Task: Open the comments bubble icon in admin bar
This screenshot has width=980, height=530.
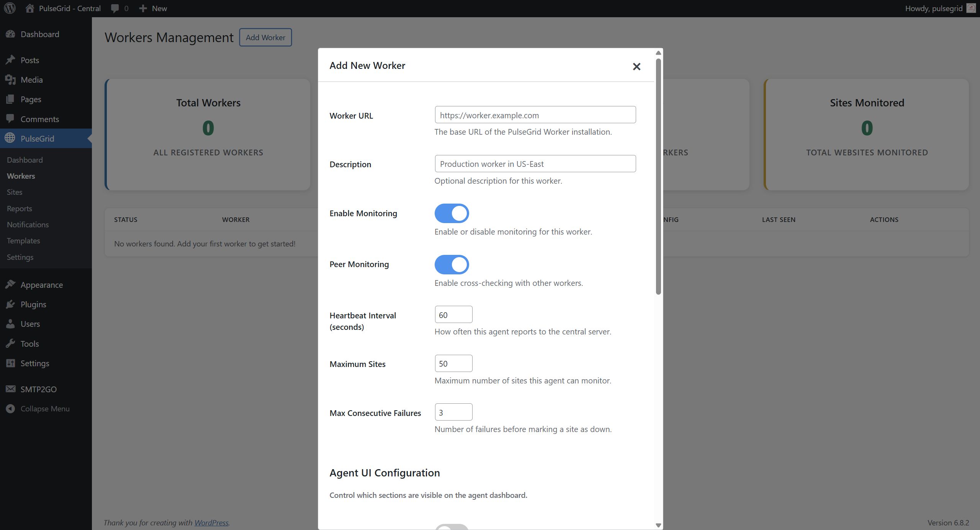Action: click(115, 8)
